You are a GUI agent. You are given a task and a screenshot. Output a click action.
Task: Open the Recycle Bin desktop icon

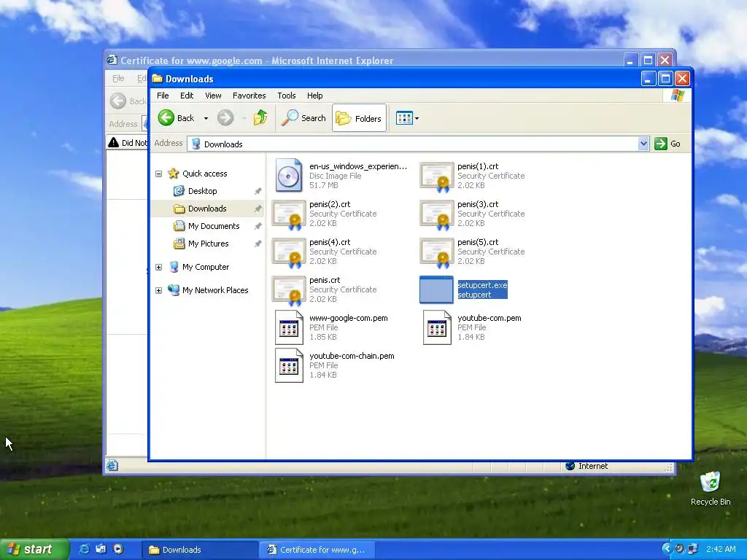(x=711, y=489)
